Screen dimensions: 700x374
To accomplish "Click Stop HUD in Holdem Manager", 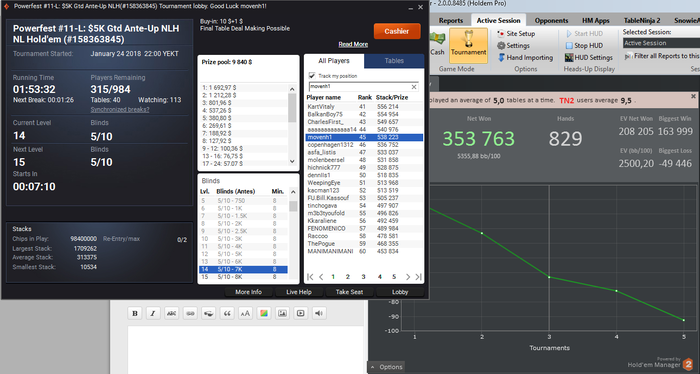I will click(x=584, y=46).
